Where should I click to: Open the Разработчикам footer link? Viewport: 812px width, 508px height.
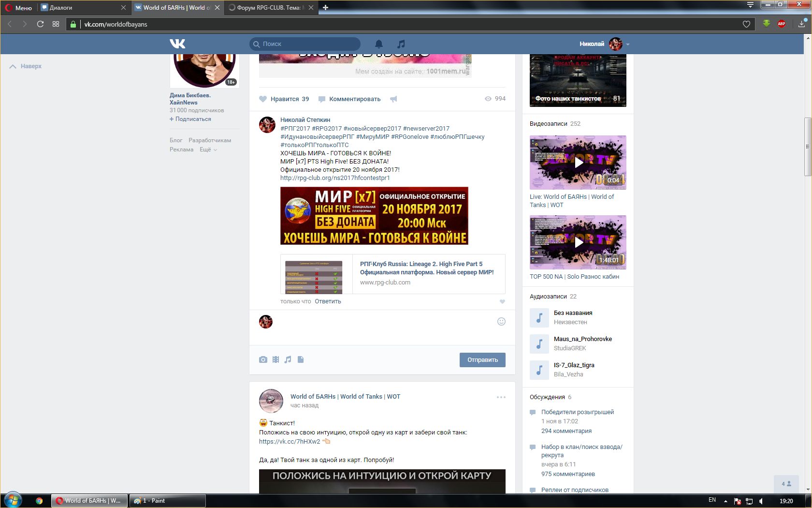tap(210, 140)
